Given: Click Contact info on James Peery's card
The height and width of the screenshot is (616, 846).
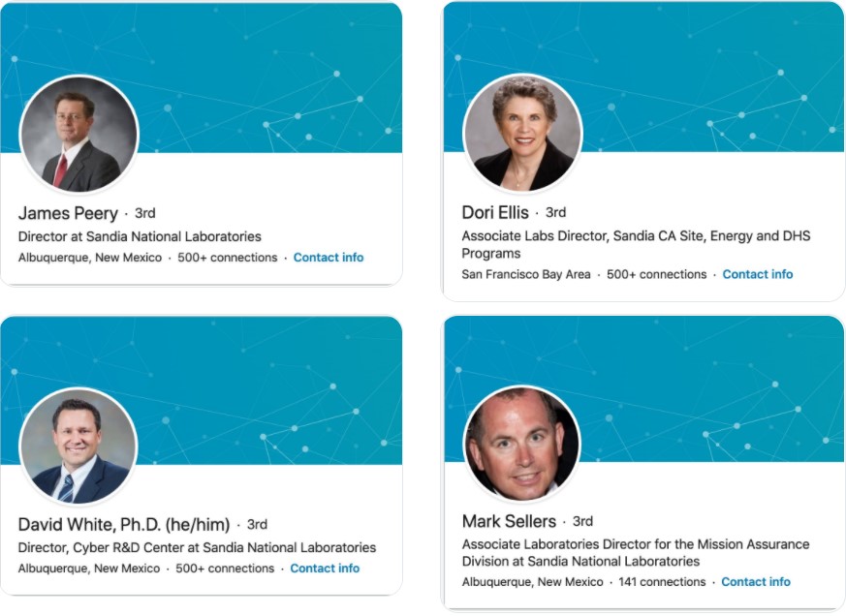Looking at the screenshot, I should tap(329, 258).
